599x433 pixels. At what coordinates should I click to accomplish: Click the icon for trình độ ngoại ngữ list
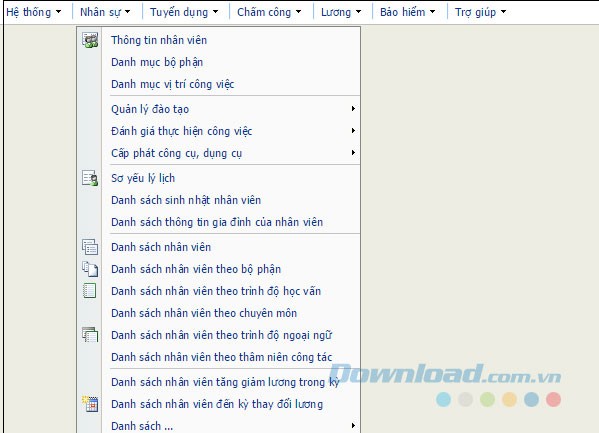[90, 335]
